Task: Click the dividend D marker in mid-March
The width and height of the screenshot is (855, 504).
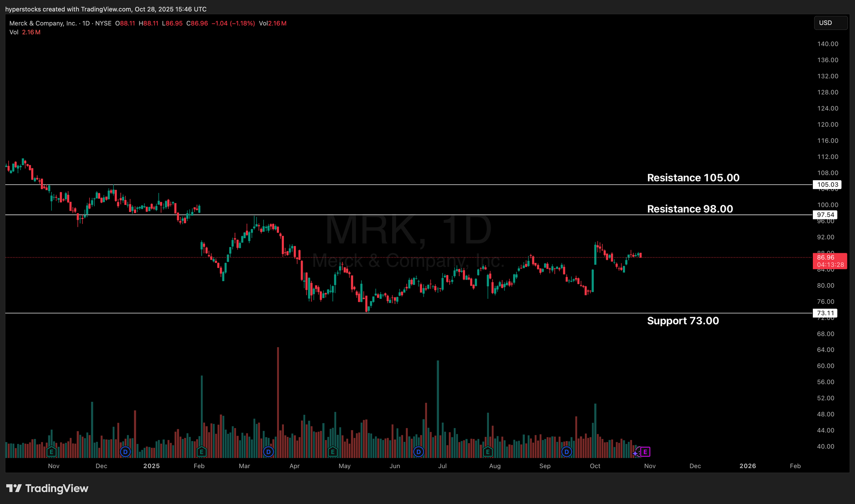Action: pos(268,451)
